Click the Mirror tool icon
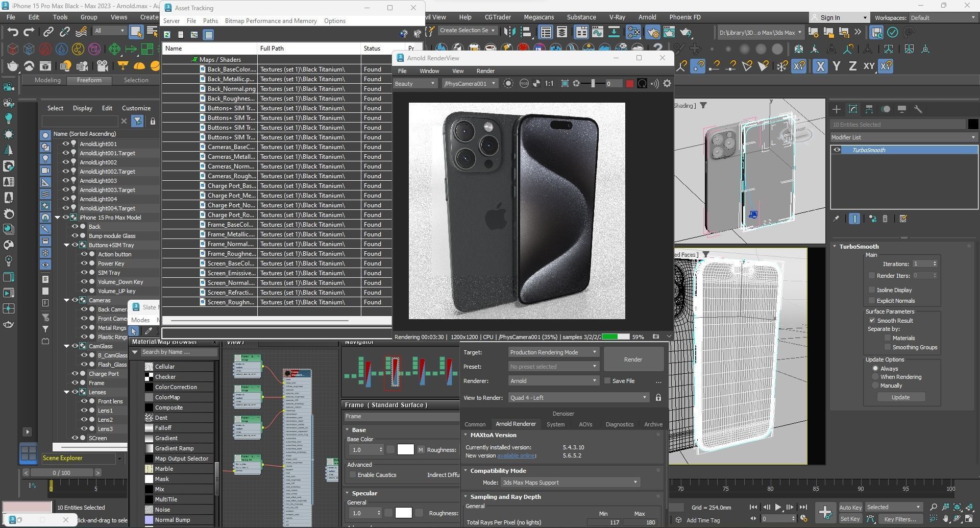The height and width of the screenshot is (528, 980). 509,32
